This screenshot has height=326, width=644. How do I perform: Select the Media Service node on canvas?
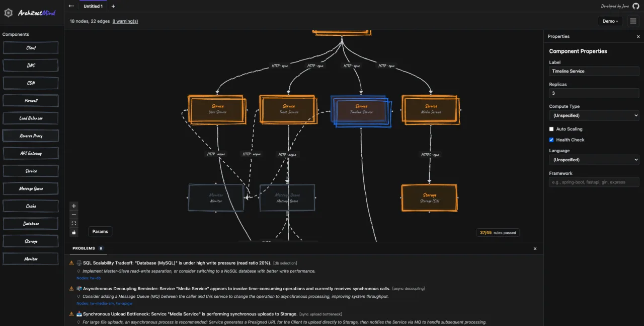(431, 109)
